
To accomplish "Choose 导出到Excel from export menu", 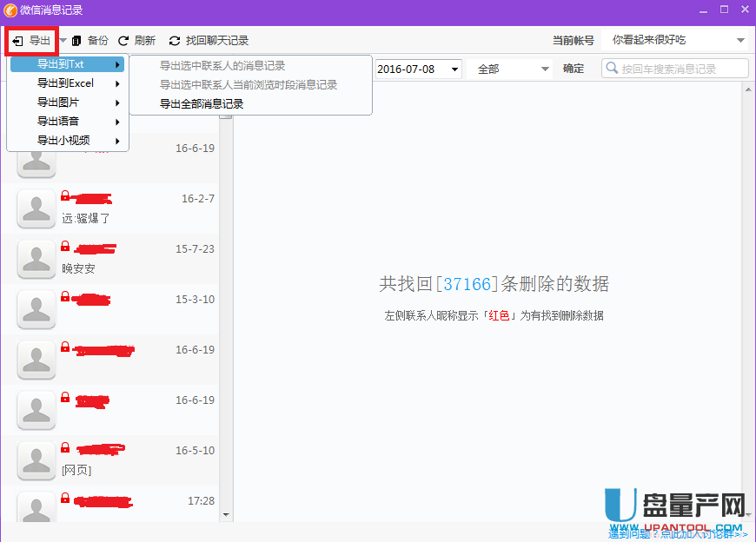I will click(x=66, y=83).
